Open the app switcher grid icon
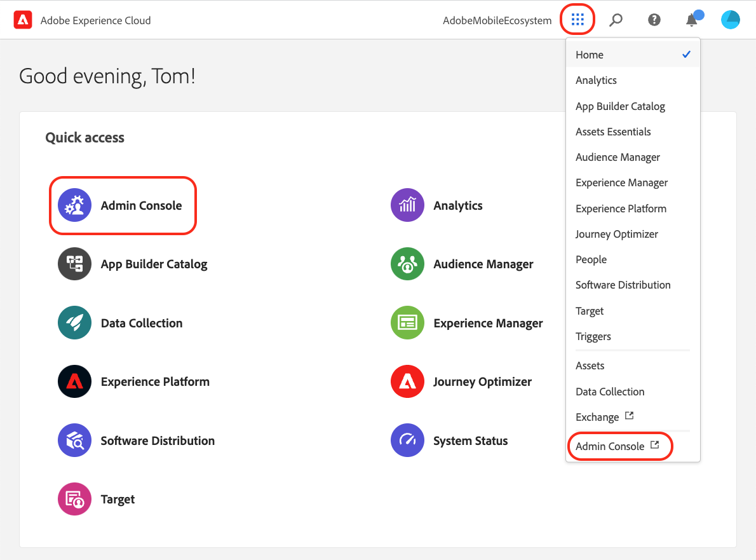The image size is (756, 560). (x=577, y=20)
